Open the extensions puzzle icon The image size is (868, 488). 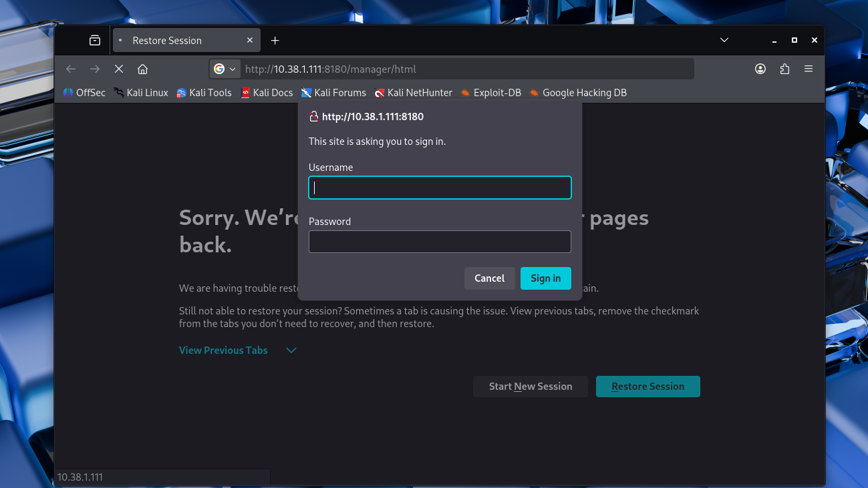[x=784, y=69]
